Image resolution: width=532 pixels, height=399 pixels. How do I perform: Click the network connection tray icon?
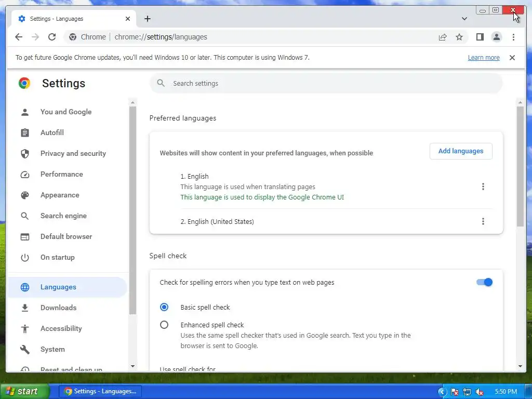click(x=467, y=392)
